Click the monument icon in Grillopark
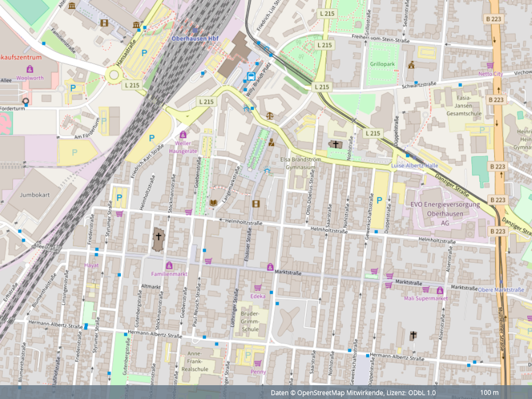532x399 pixels. click(411, 65)
